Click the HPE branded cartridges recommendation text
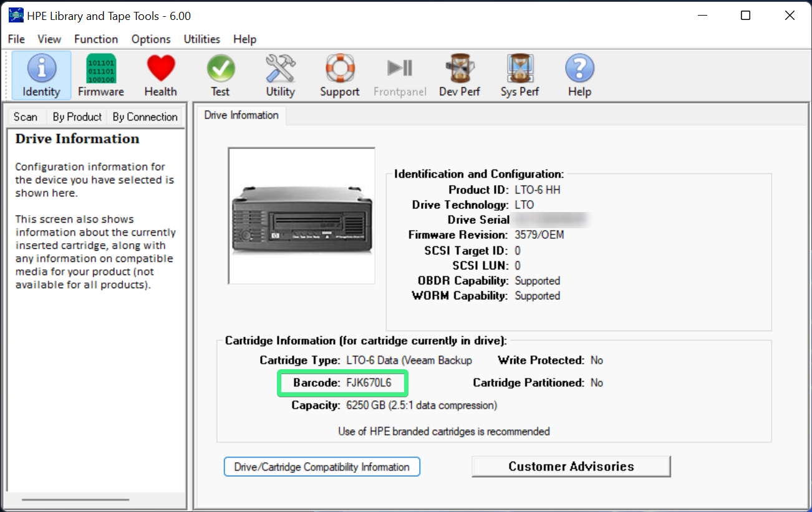 click(x=444, y=431)
